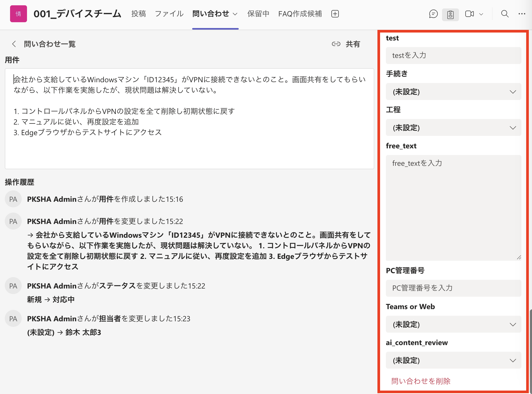Click PA avatar beside 担当者を変更しました entry
Viewport: 532px width, 394px height.
click(13, 319)
